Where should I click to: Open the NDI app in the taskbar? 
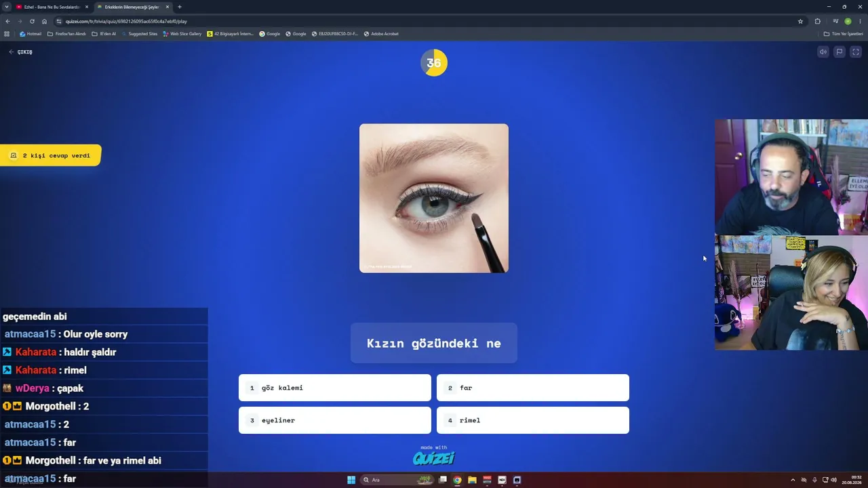[502, 480]
